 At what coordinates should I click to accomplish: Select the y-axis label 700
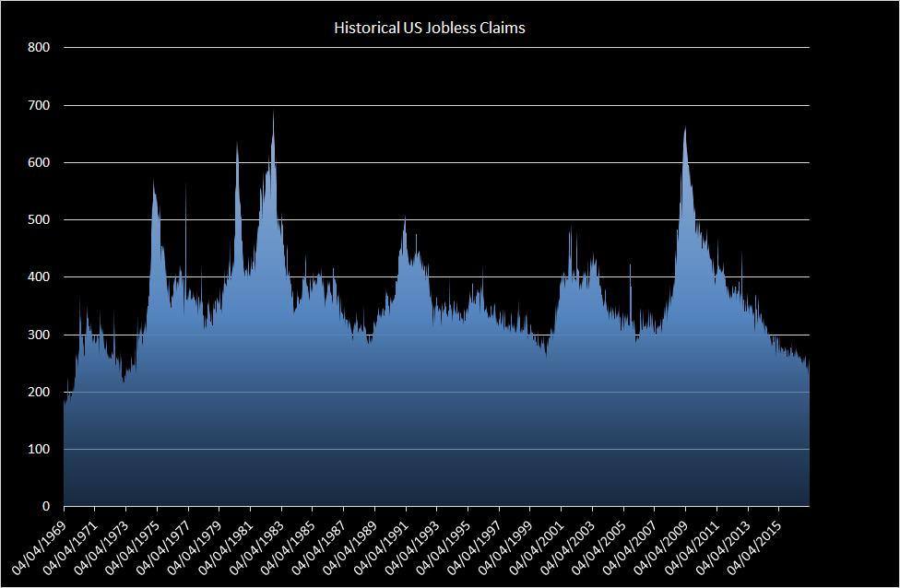pyautogui.click(x=39, y=106)
